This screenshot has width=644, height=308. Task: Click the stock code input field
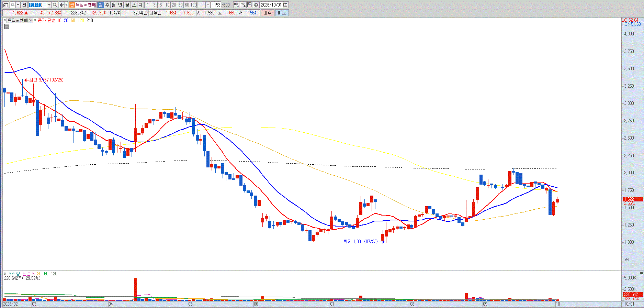37,5
